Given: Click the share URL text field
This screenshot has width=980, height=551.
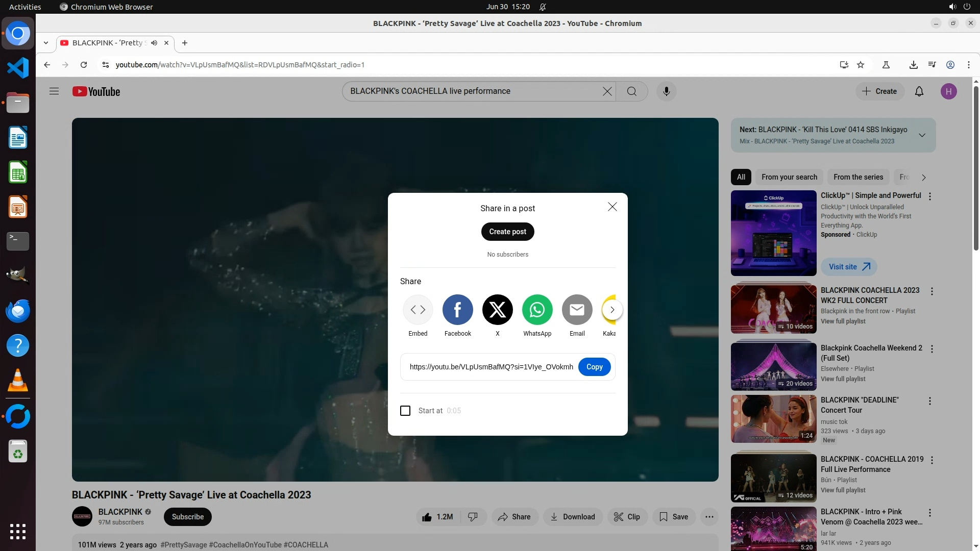Looking at the screenshot, I should [x=491, y=367].
